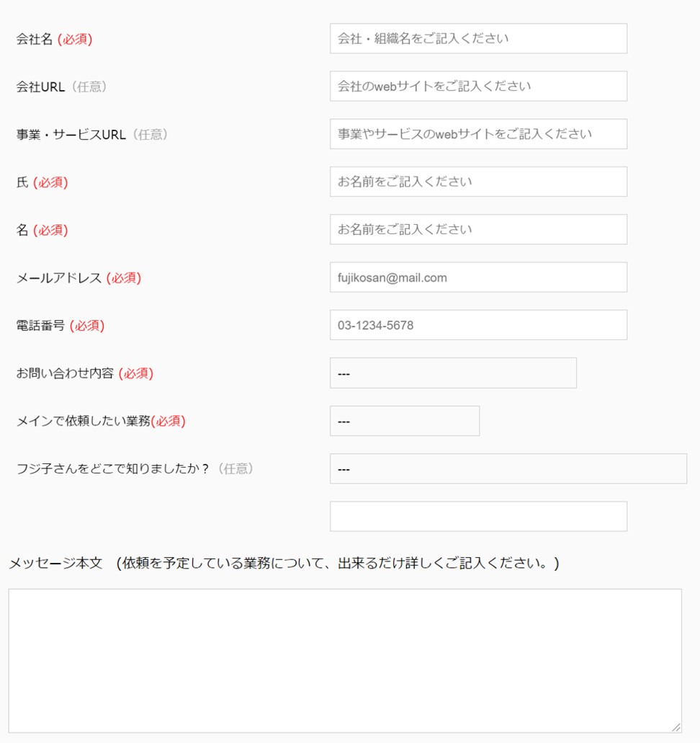Click the 事業・サービスURL (任意) label
Image resolution: width=700 pixels, height=743 pixels.
92,135
